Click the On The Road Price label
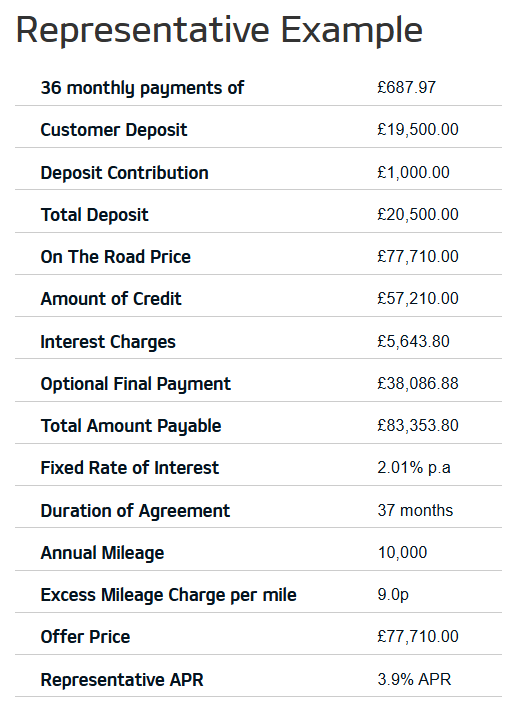 pyautogui.click(x=115, y=257)
